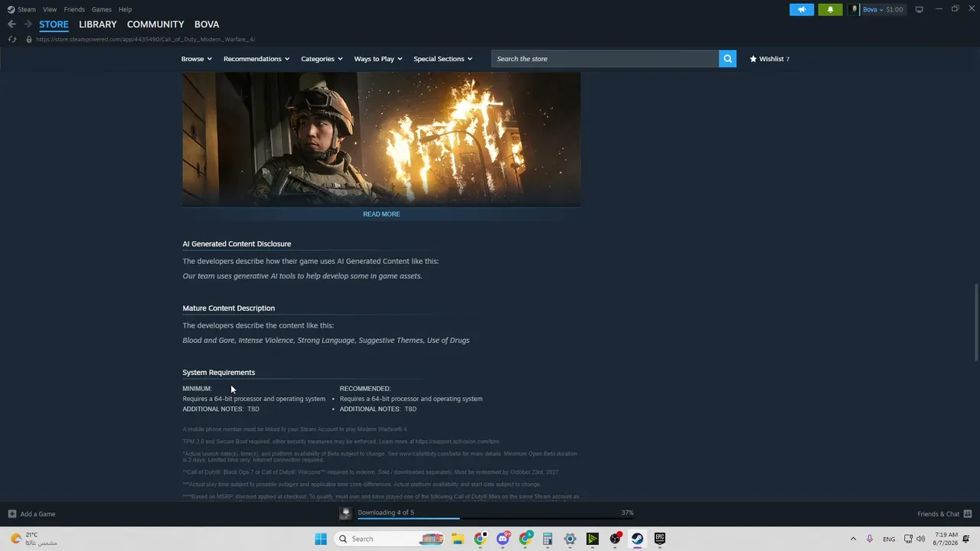
Task: Open the megaphone announcements button
Action: [802, 9]
